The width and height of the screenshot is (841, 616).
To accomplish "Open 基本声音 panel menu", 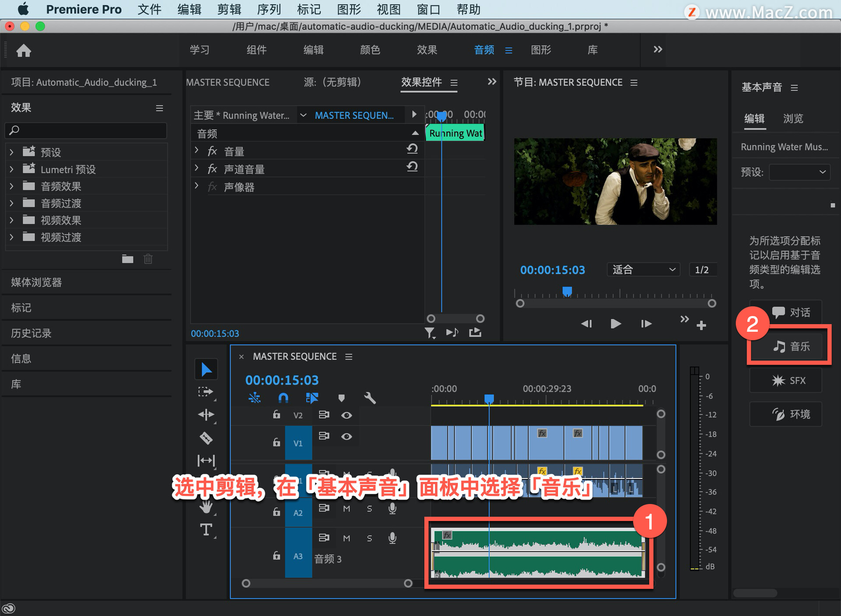I will tap(794, 88).
